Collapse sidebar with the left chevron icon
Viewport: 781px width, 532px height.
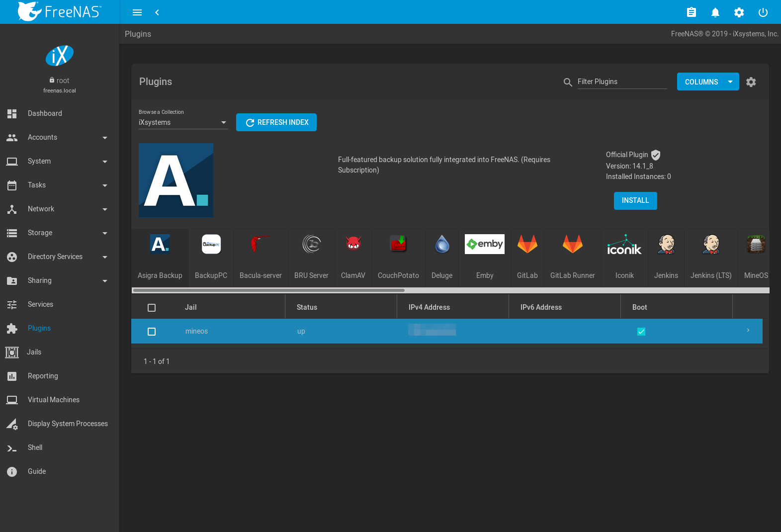pyautogui.click(x=157, y=12)
